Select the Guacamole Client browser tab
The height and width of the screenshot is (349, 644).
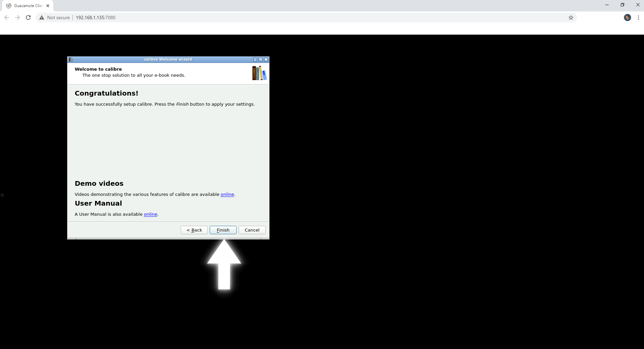(28, 6)
